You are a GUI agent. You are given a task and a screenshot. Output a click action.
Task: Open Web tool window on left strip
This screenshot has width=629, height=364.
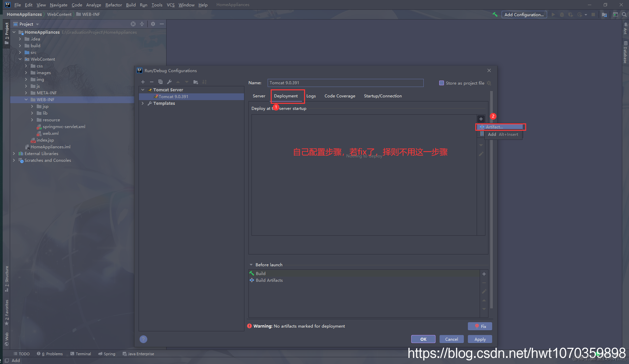[6, 339]
